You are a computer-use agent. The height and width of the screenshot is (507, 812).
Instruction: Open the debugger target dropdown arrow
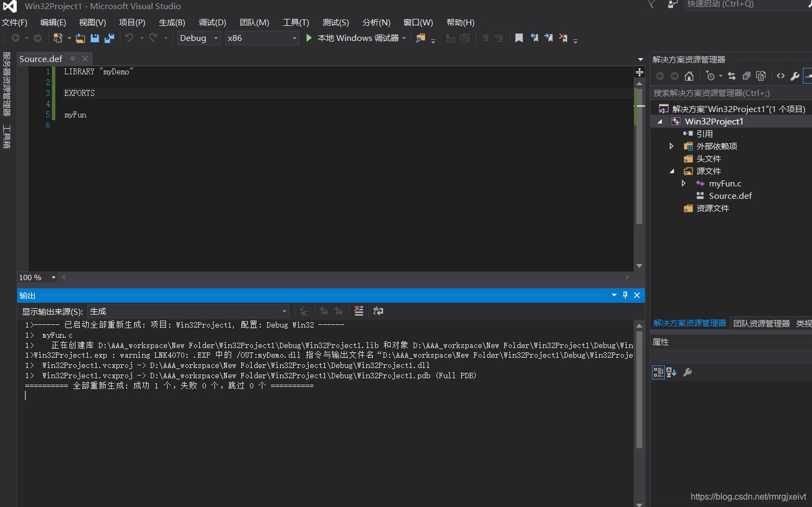click(x=404, y=38)
